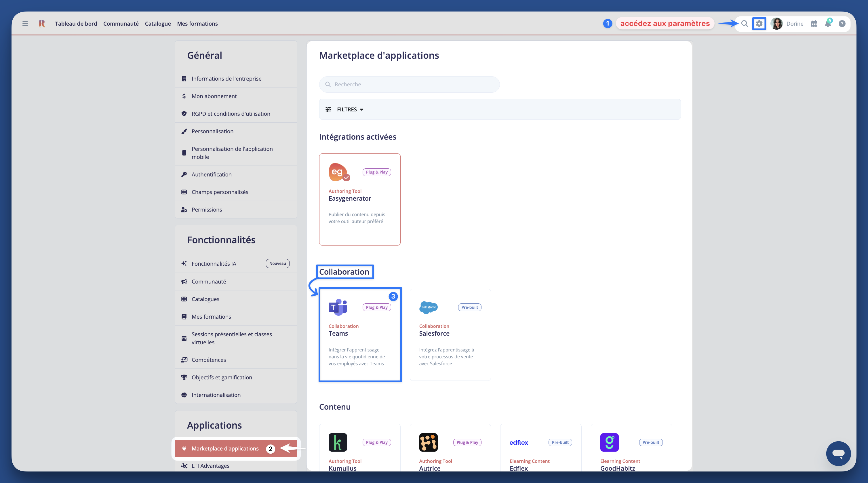Select Mon abonnement in sidebar

point(236,96)
